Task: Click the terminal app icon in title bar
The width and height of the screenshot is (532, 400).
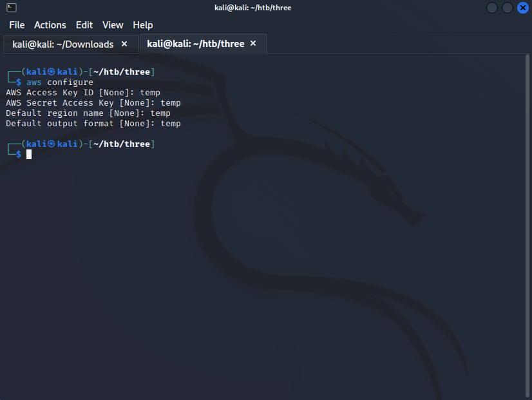Action: click(x=11, y=8)
